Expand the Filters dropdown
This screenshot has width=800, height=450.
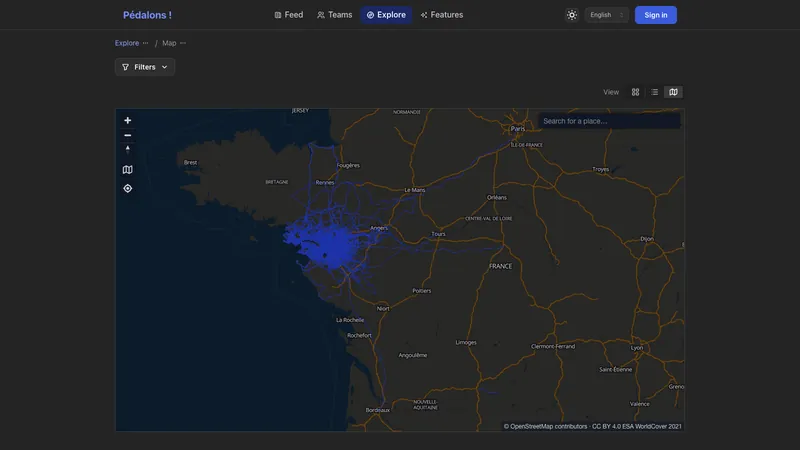coord(145,67)
